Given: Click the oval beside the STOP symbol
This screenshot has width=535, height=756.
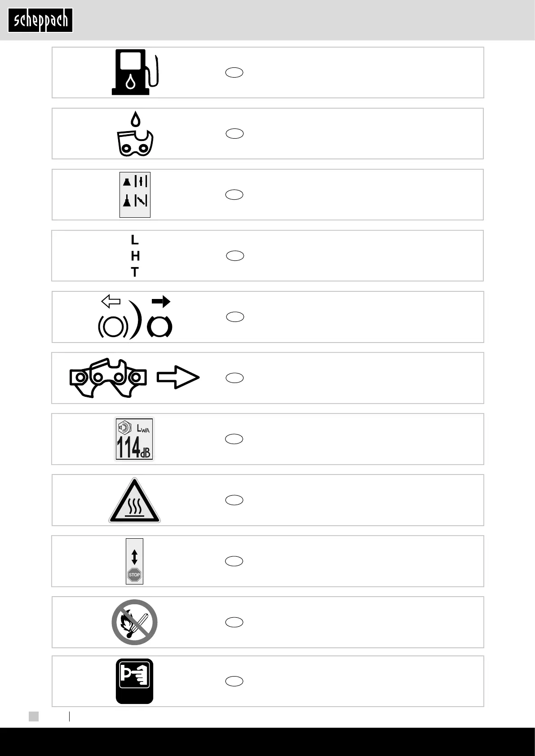Looking at the screenshot, I should (234, 561).
